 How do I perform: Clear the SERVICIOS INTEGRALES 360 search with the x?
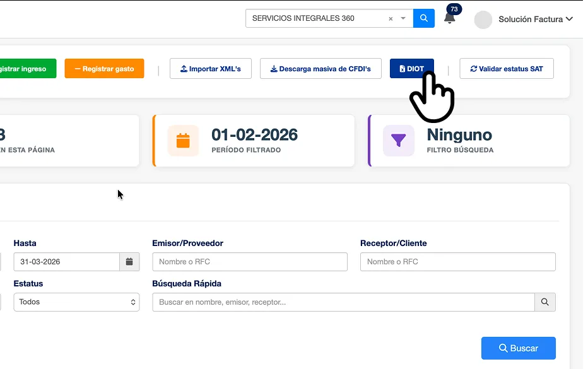(x=389, y=18)
